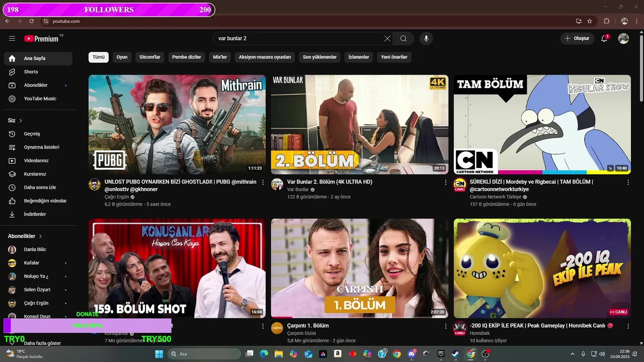
Task: Go back in Chrome
Action: pos(8,21)
